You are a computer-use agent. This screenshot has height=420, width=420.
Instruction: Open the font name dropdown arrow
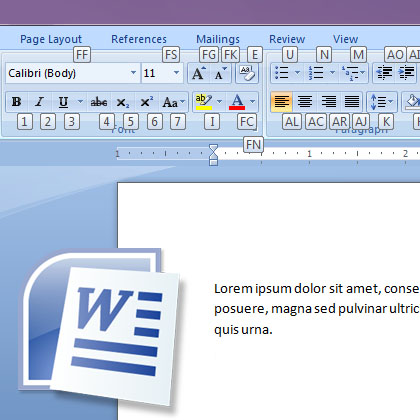pos(133,73)
